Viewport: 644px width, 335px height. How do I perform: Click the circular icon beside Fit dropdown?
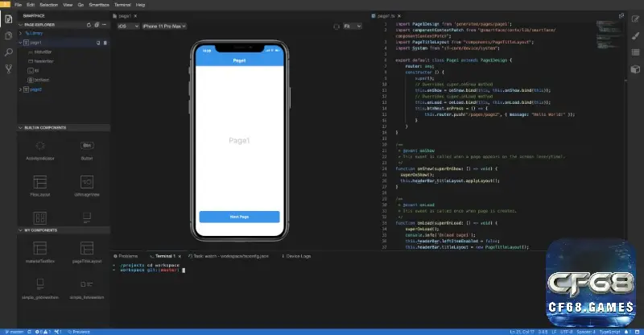(x=336, y=27)
